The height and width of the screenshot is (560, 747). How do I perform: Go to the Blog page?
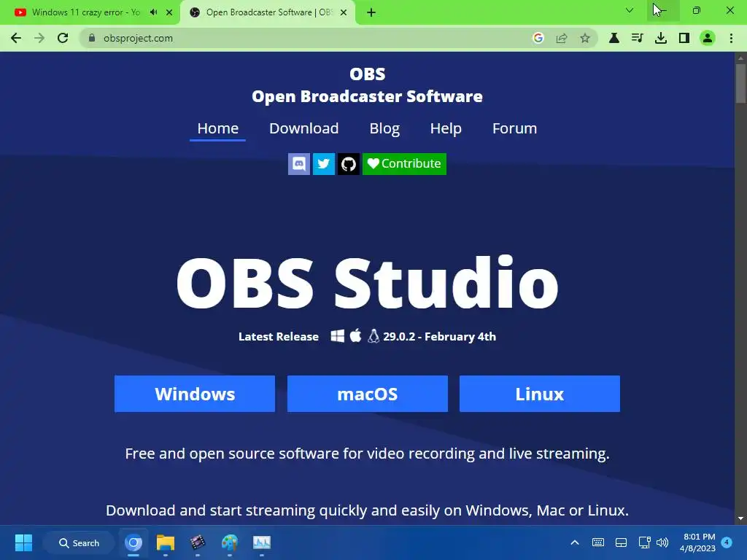384,128
